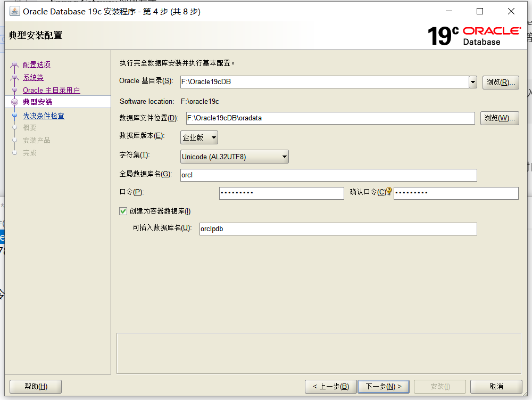Proceed with 下一步(N) button
The image size is (532, 400).
click(x=384, y=386)
